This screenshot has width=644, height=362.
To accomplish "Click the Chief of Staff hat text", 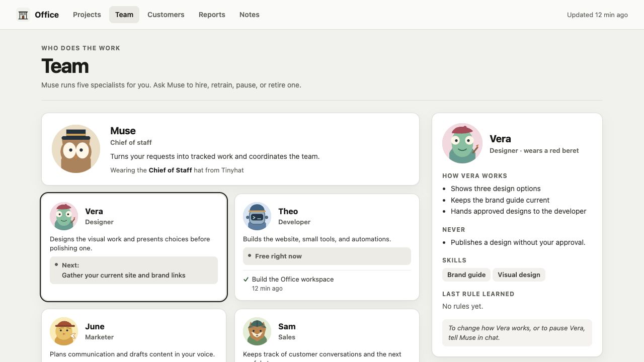I will click(170, 170).
